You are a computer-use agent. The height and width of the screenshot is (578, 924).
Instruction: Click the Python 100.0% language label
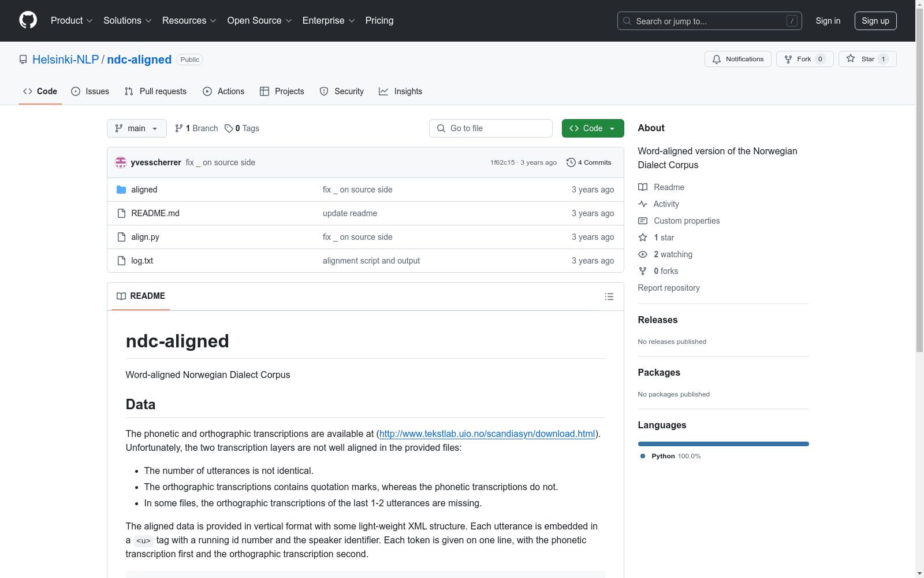(x=676, y=456)
